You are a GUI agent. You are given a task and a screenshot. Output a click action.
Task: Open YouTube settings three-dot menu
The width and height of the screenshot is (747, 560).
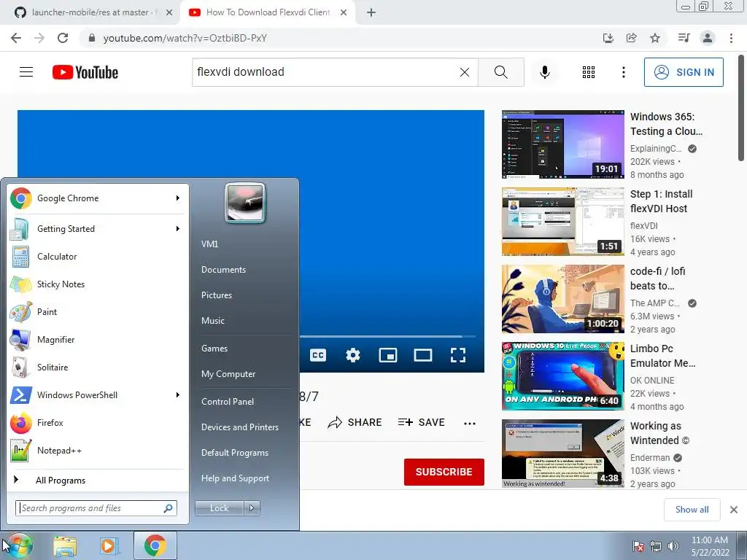click(623, 72)
